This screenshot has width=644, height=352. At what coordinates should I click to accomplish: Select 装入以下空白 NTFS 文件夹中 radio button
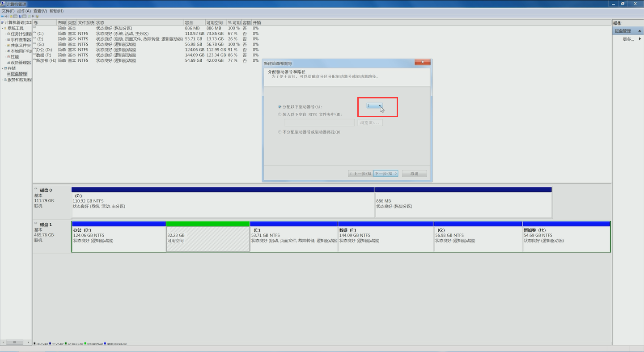tap(280, 115)
